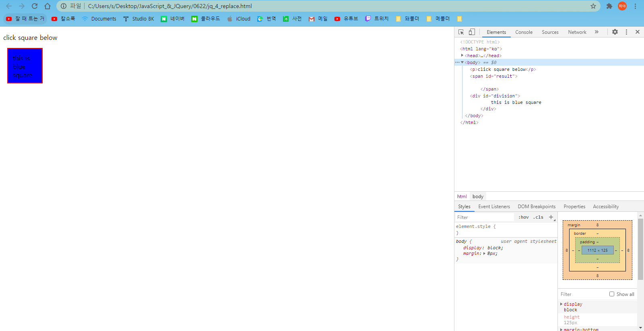Viewport: 644px width, 331px height.
Task: Toggle the :hov element state panel
Action: (x=524, y=217)
